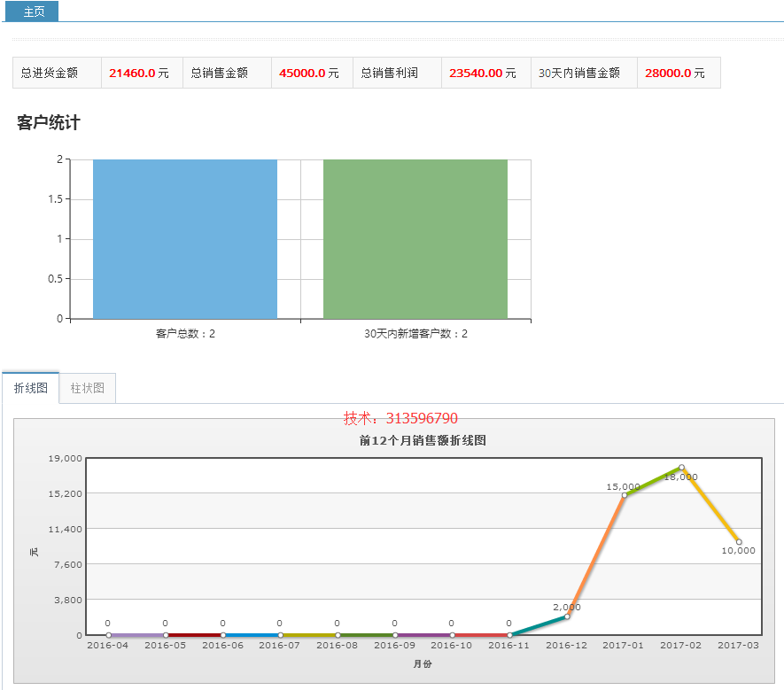The height and width of the screenshot is (690, 784).
Task: Click the 2016-12 x-axis label
Action: 566,646
